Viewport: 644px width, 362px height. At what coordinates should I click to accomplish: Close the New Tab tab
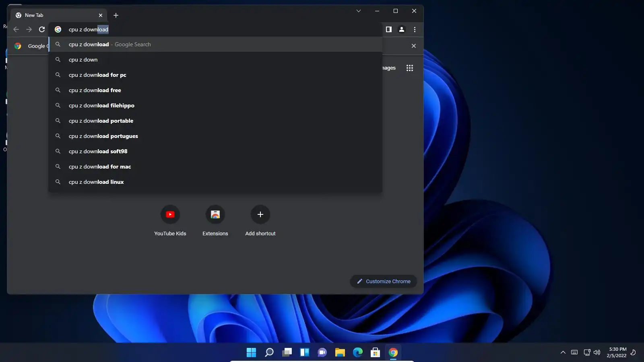[x=101, y=15]
